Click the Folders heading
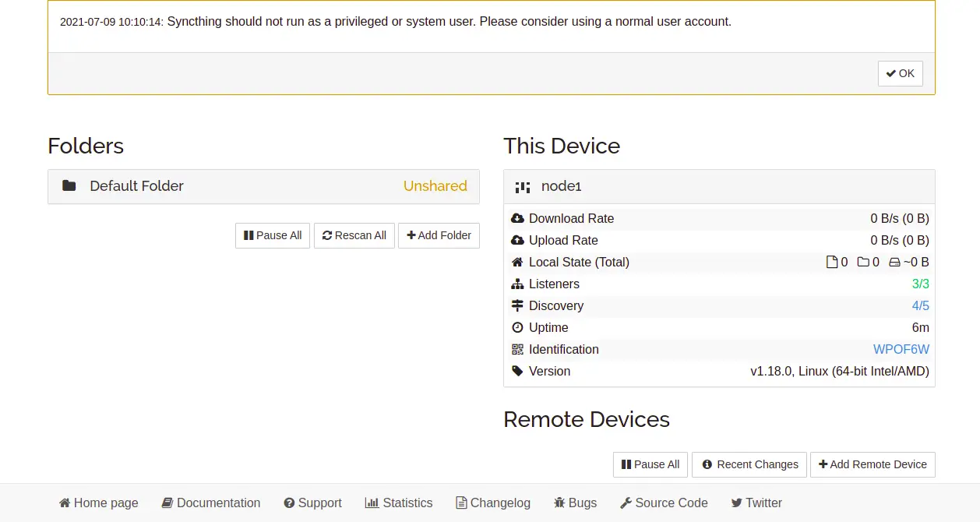Viewport: 980px width, 522px height. click(86, 146)
